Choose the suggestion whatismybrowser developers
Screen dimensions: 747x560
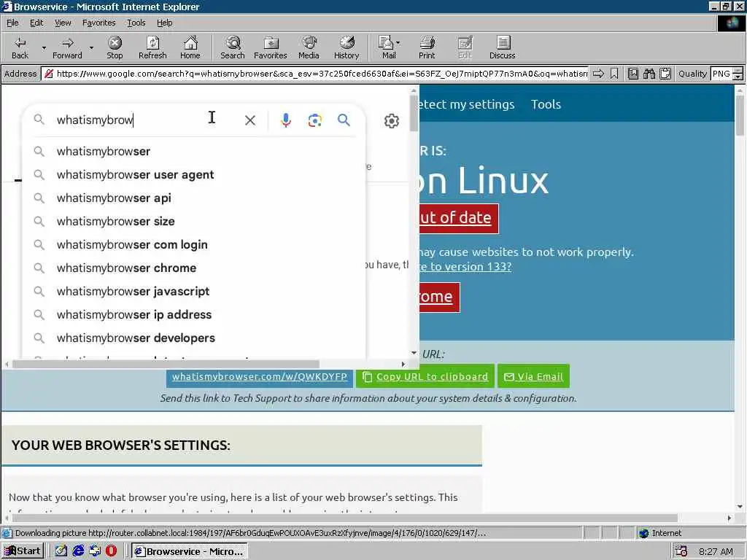tap(193, 338)
